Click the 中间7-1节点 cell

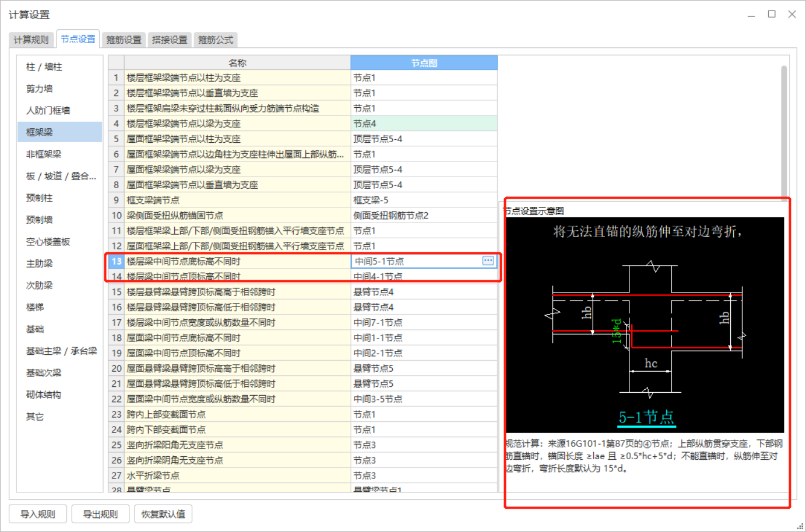pyautogui.click(x=424, y=322)
